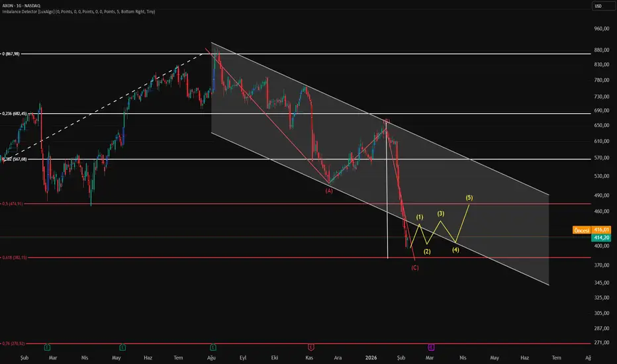This screenshot has height=364, width=617.
Task: Open the leftmost green earnings marker
Action: tap(47, 347)
